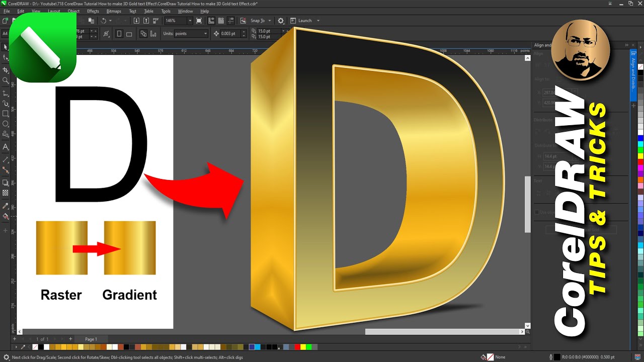
Task: Click the Publish to PDF icon
Action: click(x=155, y=21)
